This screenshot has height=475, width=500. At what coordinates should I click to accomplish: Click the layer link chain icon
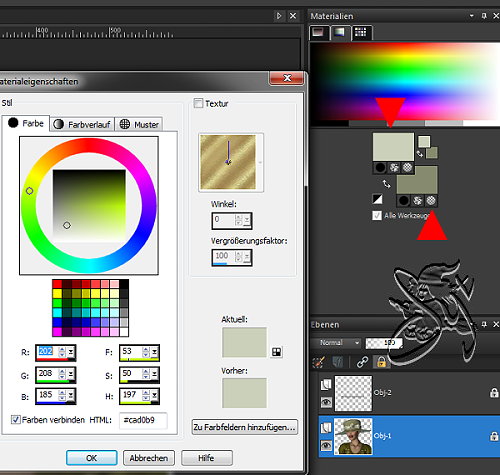click(362, 362)
